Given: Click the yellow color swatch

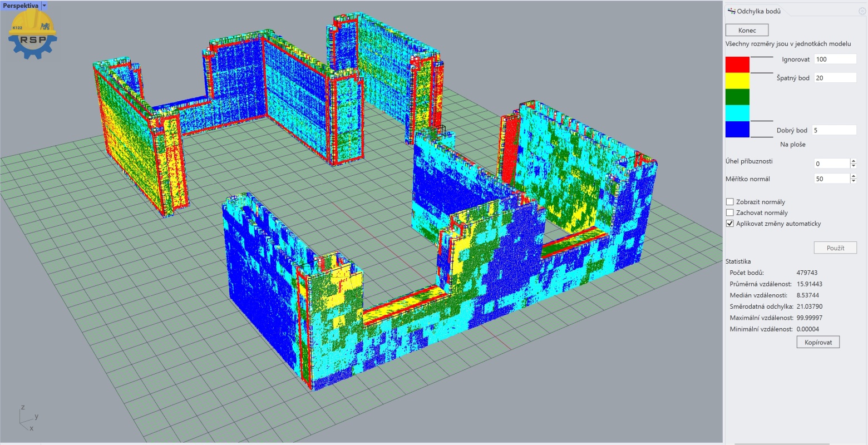Looking at the screenshot, I should coord(737,81).
